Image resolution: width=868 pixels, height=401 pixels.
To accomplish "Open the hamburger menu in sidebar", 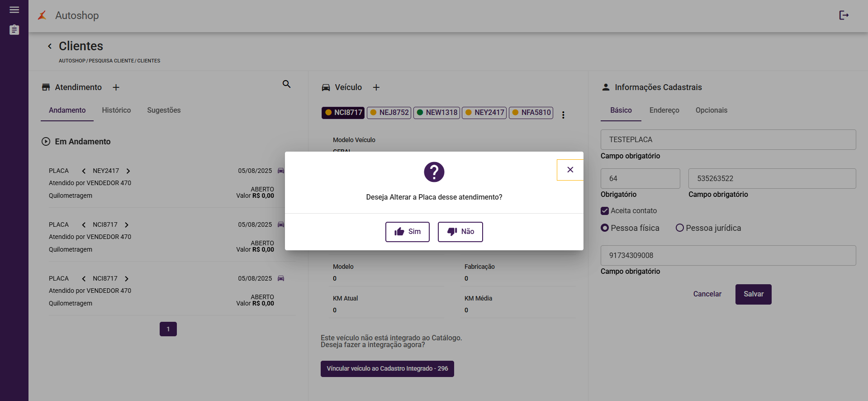I will click(14, 10).
